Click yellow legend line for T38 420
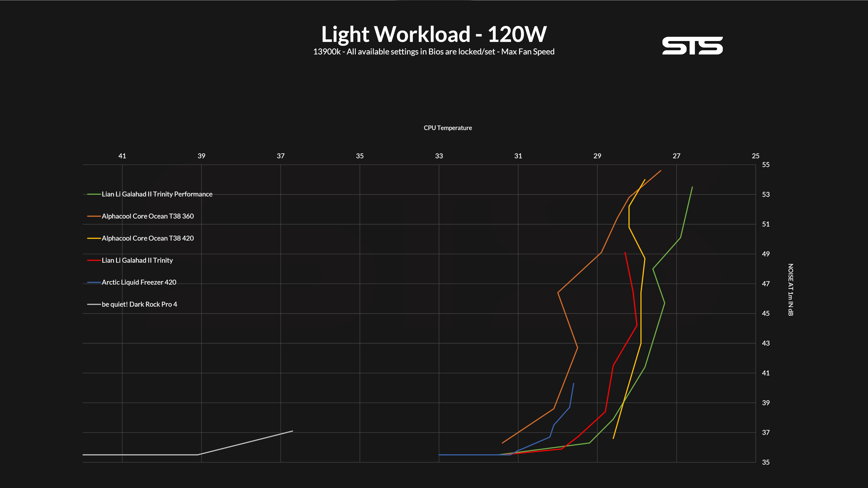Image resolution: width=868 pixels, height=488 pixels. (94, 238)
